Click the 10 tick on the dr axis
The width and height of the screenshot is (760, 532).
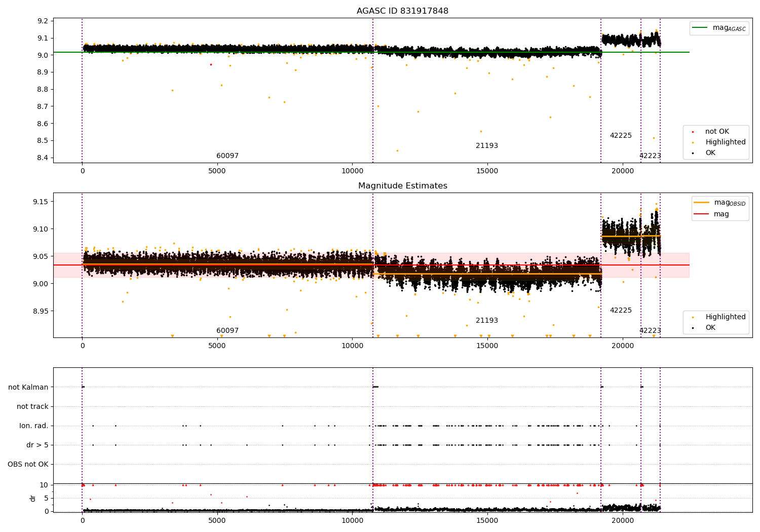pos(45,485)
